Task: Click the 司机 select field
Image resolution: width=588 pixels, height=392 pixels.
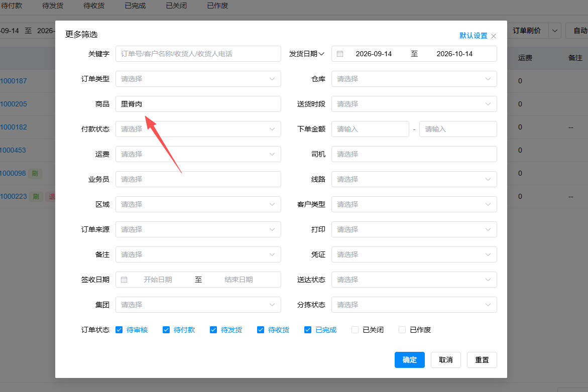Action: 414,155
